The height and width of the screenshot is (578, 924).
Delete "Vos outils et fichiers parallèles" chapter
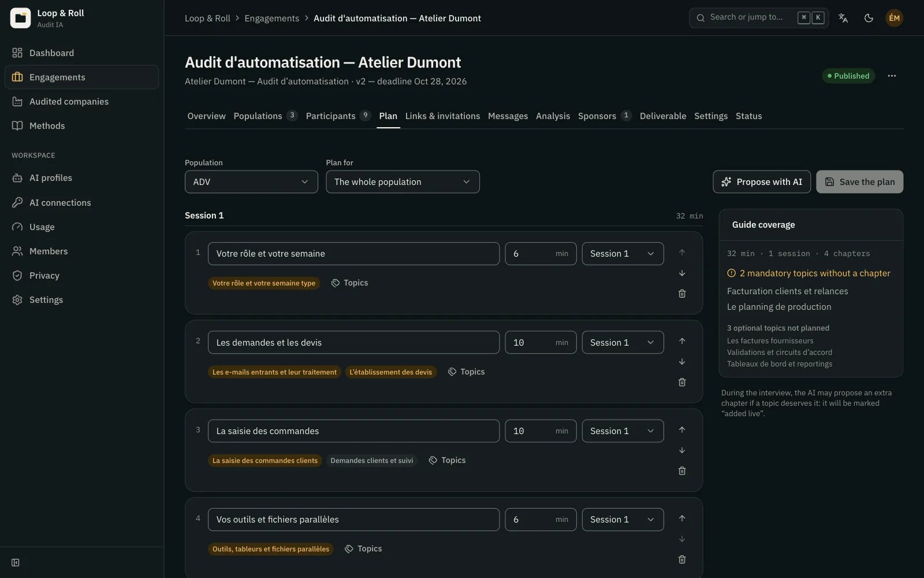coord(682,560)
